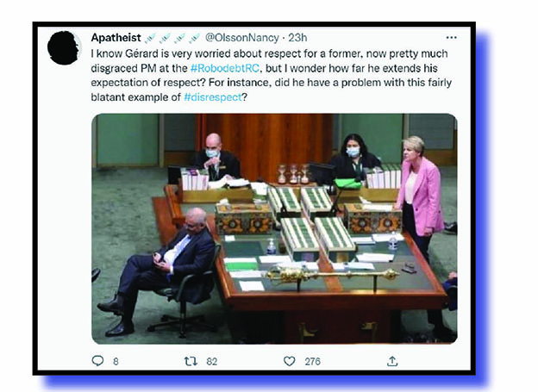Open the @OlssonNancy handle
This screenshot has width=538, height=392.
pyautogui.click(x=242, y=37)
